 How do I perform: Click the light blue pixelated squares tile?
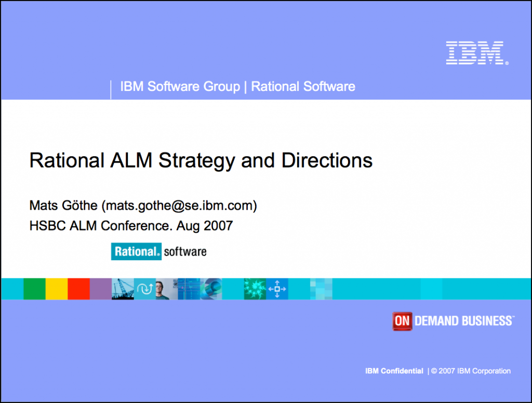[x=321, y=289]
